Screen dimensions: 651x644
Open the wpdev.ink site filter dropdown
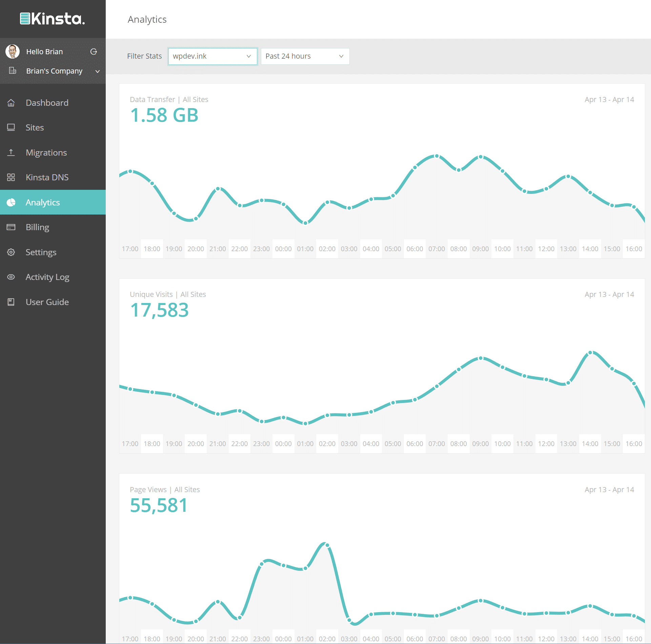[212, 56]
